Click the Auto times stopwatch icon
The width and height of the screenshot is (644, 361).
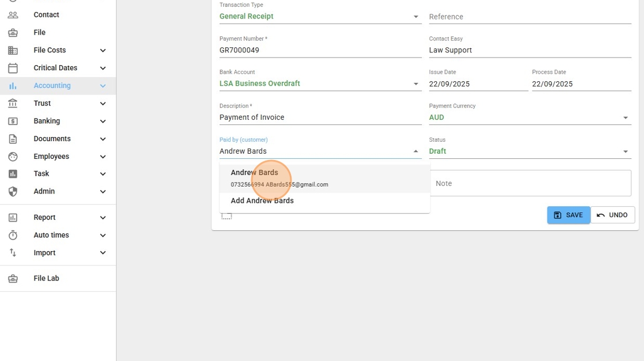coord(13,235)
